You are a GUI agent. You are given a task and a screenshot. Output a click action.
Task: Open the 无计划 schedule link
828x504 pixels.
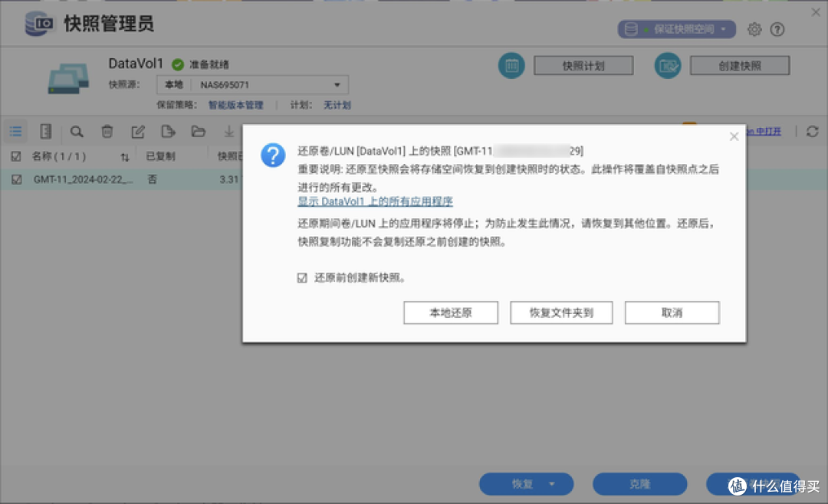tap(337, 105)
